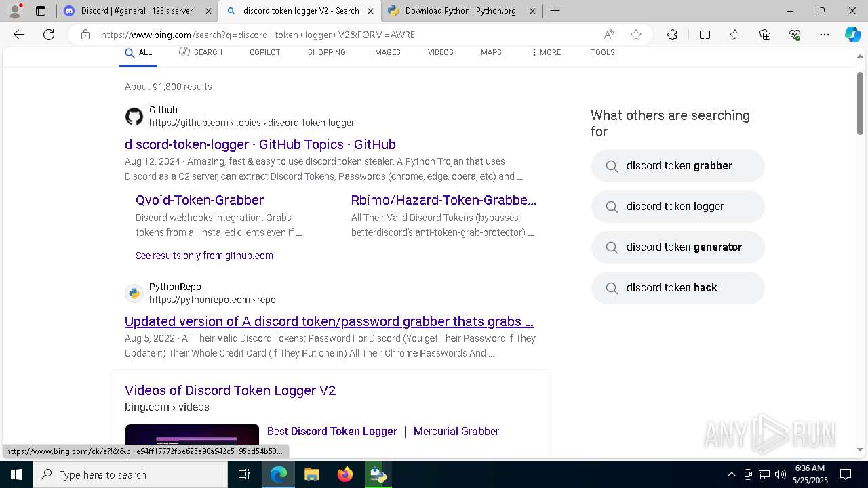
Task: Open the Qvoid-Token-Grabber sublink
Action: [199, 200]
